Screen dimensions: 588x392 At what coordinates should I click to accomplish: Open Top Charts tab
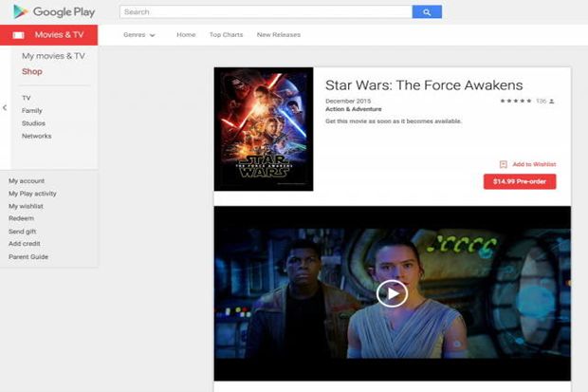[226, 34]
